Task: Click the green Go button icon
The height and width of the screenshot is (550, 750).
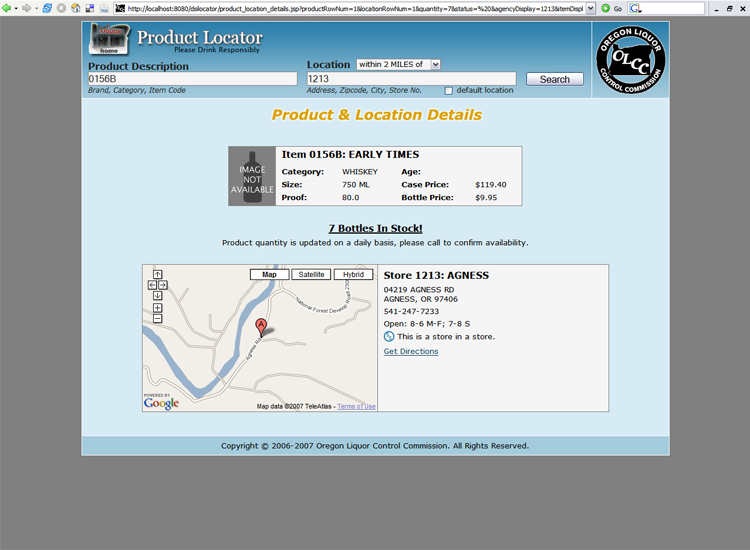Action: tap(606, 8)
